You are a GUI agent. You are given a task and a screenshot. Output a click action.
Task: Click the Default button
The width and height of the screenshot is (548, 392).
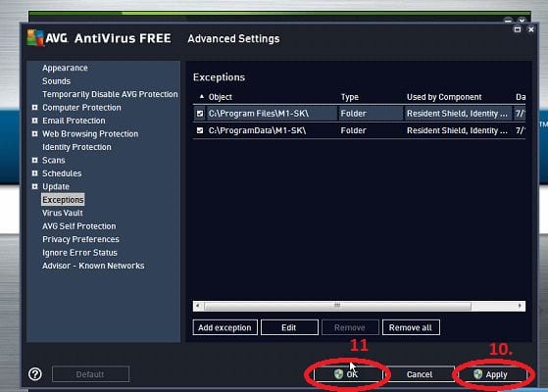coord(90,374)
